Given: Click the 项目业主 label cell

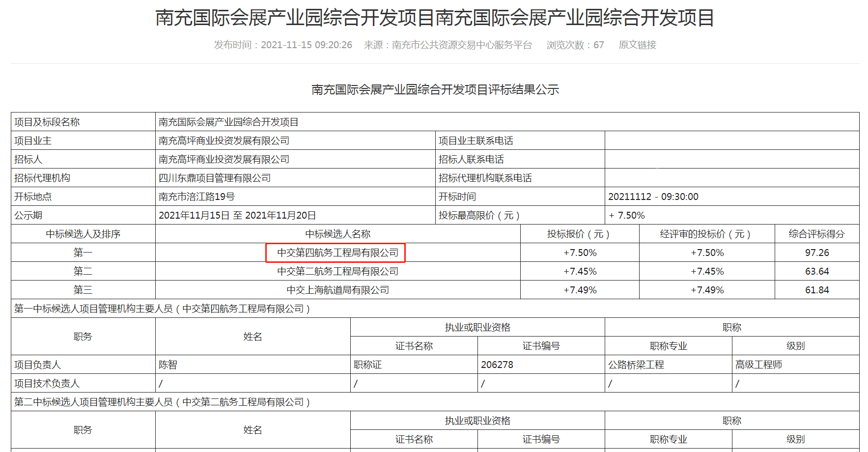Looking at the screenshot, I should (x=83, y=141).
